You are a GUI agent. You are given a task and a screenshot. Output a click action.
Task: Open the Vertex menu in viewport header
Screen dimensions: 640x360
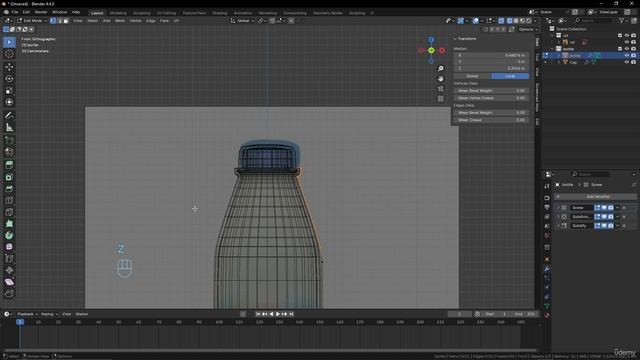pos(135,20)
